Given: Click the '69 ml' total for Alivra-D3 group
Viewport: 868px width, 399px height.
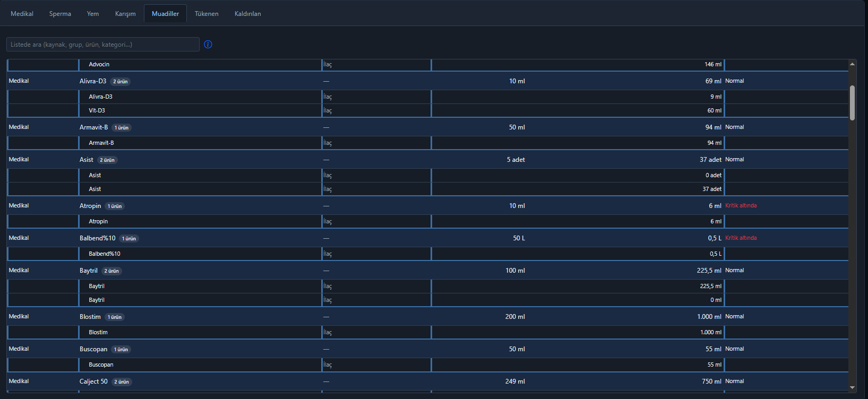Looking at the screenshot, I should click(x=714, y=81).
